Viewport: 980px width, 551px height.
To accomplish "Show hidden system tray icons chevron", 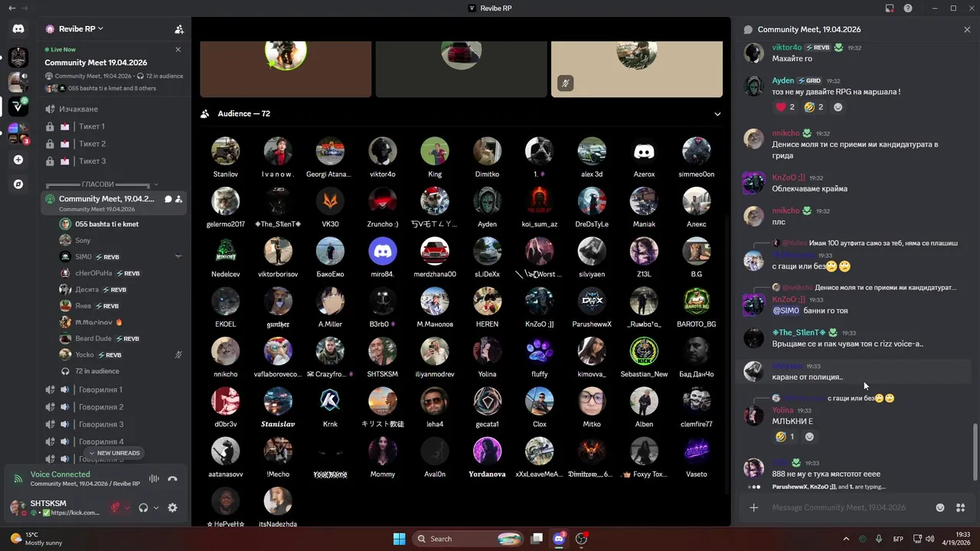I will tap(846, 539).
